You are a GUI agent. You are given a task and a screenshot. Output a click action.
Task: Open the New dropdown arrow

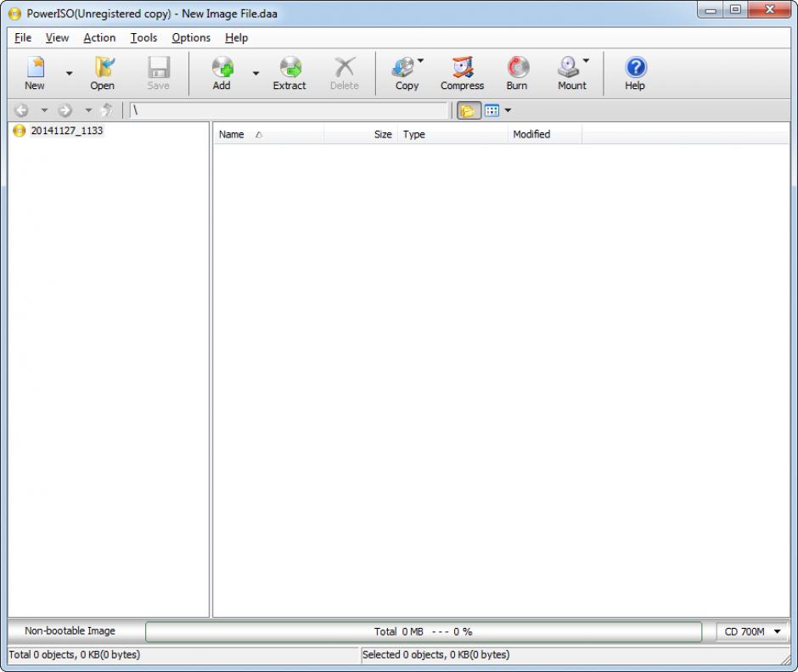click(70, 73)
